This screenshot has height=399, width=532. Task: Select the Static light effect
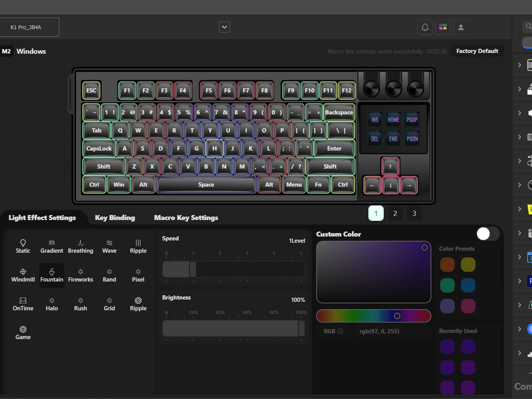23,246
